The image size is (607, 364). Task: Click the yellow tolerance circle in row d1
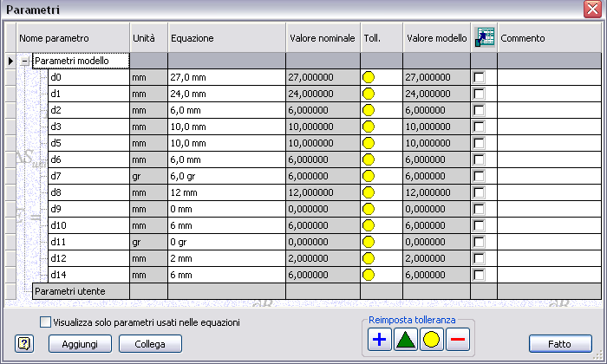[x=369, y=94]
